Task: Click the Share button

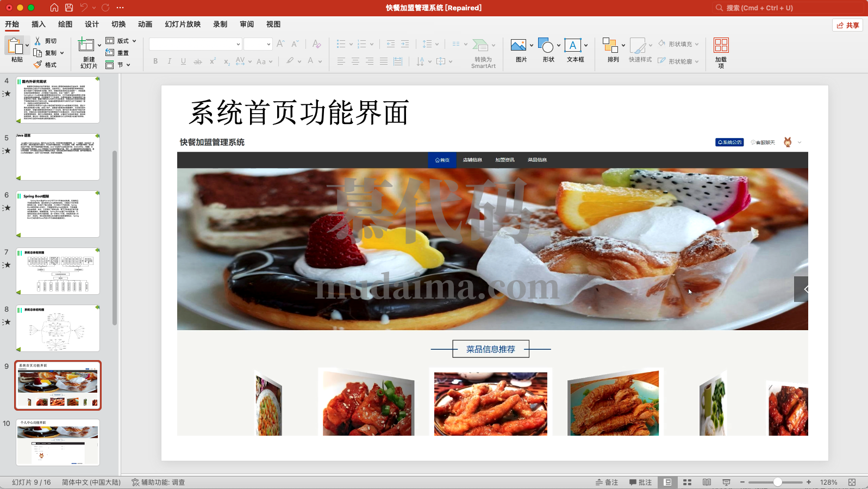Action: (x=847, y=25)
